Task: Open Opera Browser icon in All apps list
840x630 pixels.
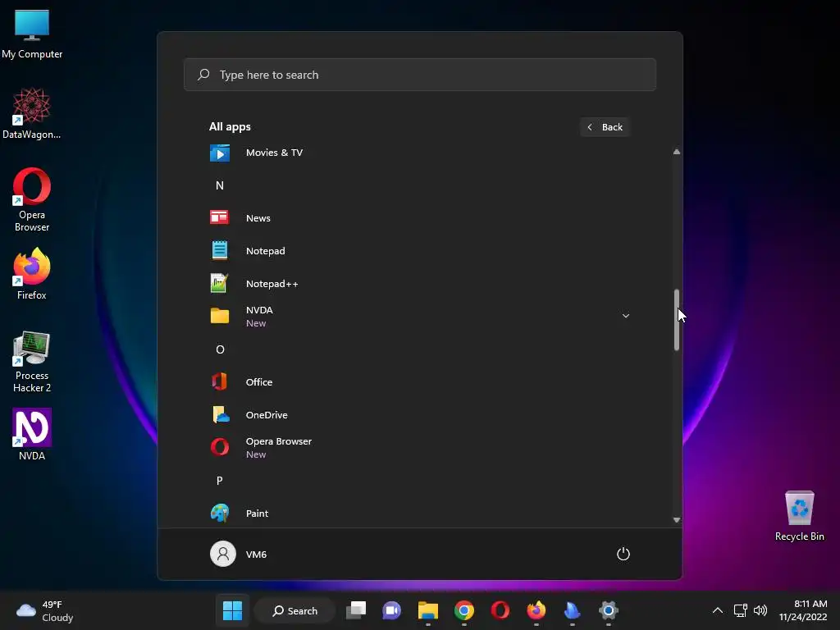Action: point(220,447)
